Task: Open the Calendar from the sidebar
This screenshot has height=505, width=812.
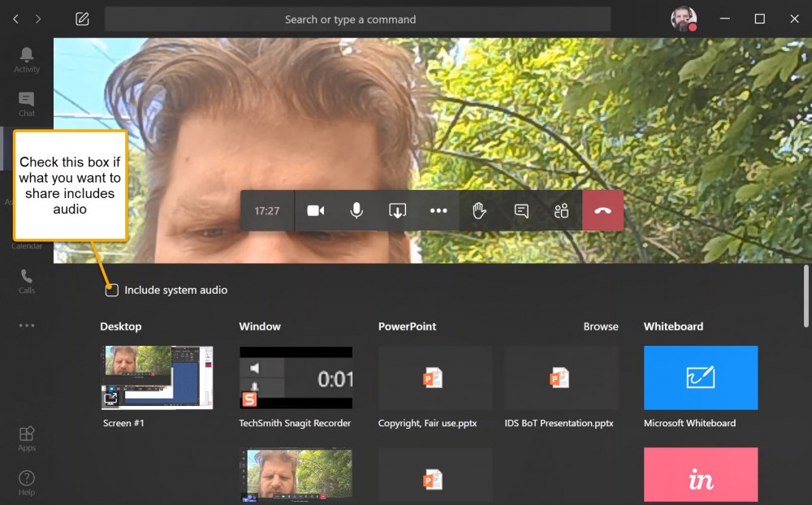Action: pyautogui.click(x=27, y=235)
